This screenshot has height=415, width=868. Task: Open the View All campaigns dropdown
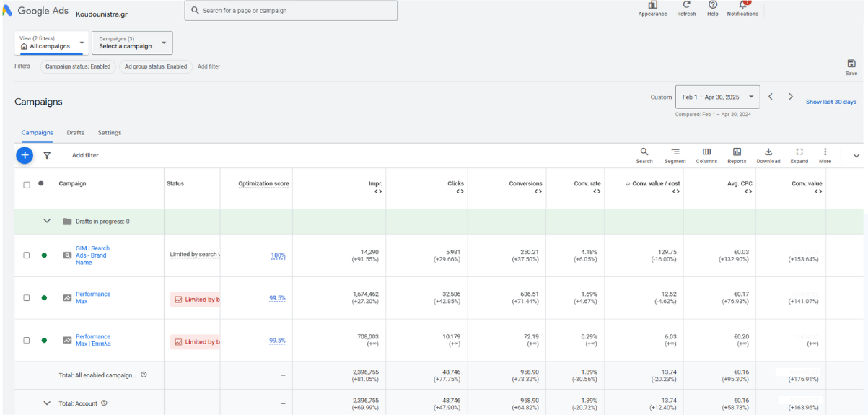click(52, 43)
